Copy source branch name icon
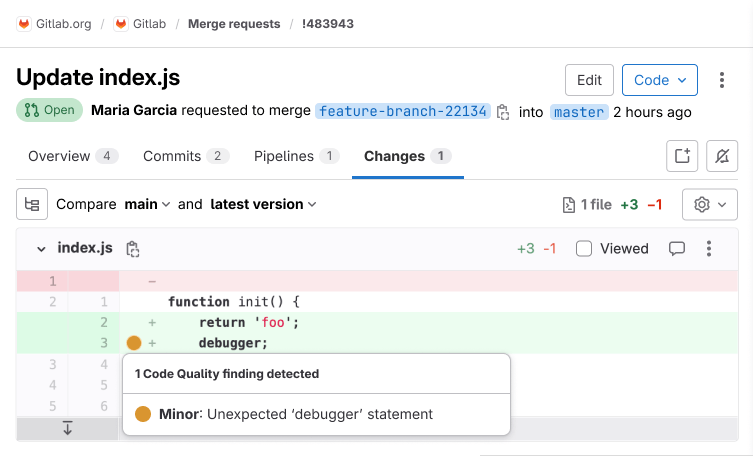This screenshot has height=456, width=753. [504, 112]
